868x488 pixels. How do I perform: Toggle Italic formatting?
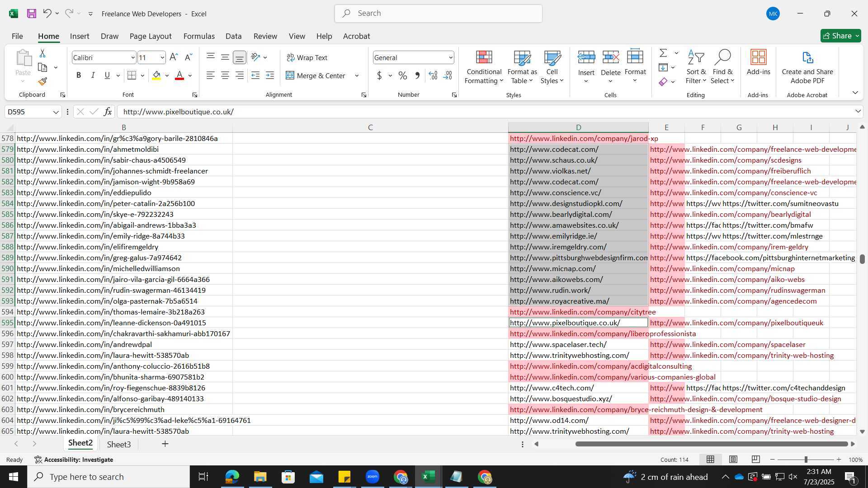(93, 75)
